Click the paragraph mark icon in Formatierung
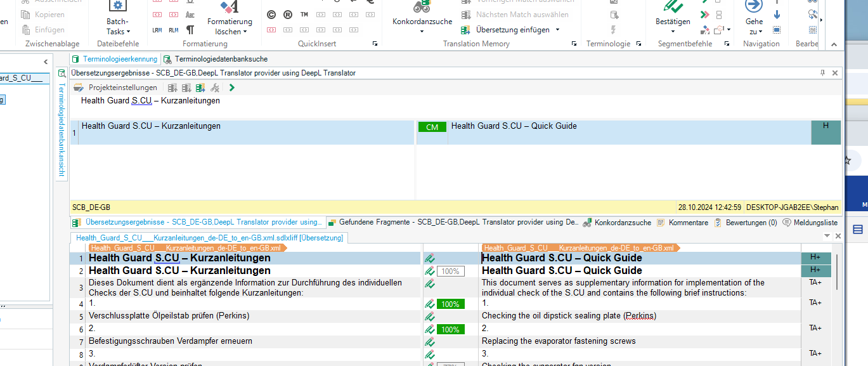Screen dimensions: 868x366 (191, 29)
